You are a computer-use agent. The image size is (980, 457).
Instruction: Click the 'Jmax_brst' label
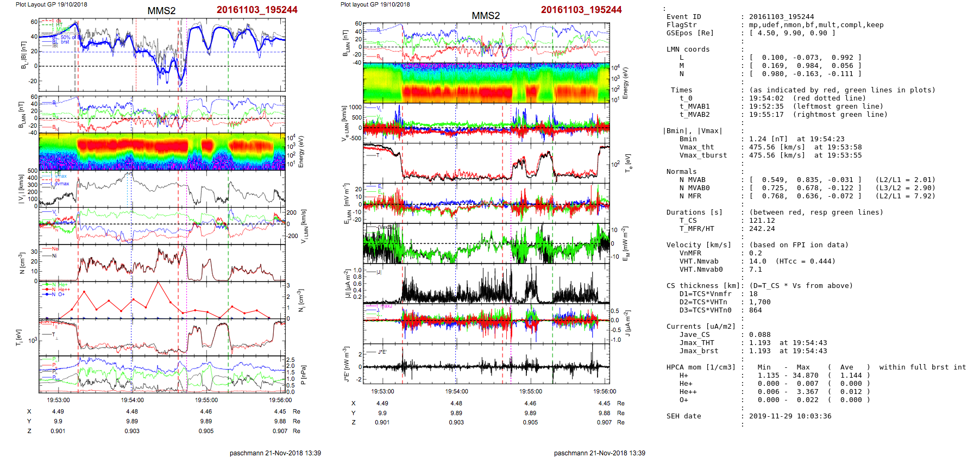[699, 351]
